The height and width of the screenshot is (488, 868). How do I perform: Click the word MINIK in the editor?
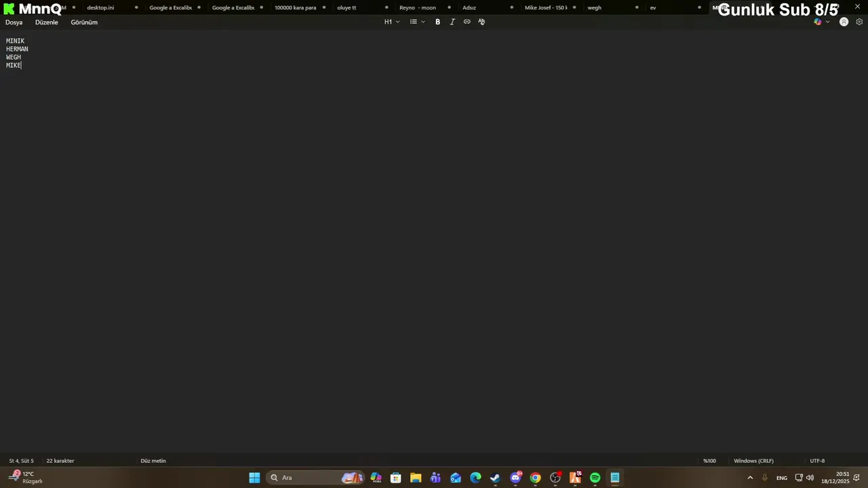point(15,41)
